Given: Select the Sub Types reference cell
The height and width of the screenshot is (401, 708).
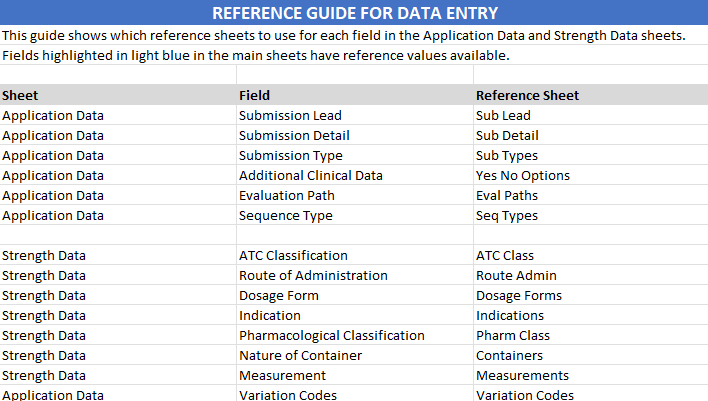Looking at the screenshot, I should pyautogui.click(x=506, y=155).
